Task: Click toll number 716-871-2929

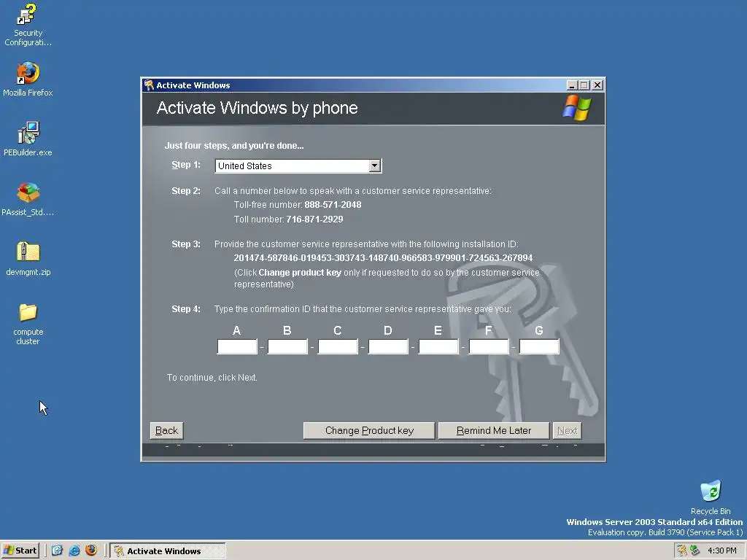Action: click(314, 219)
